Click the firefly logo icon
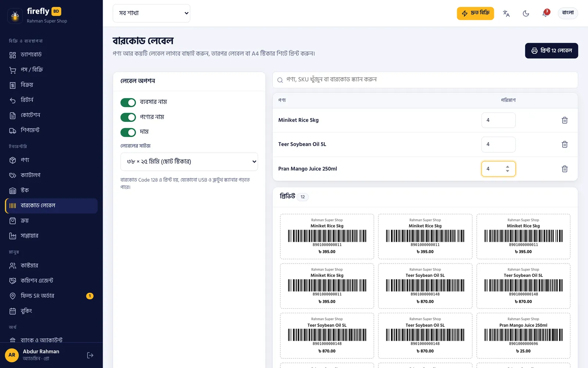The width and height of the screenshot is (588, 368). point(15,16)
